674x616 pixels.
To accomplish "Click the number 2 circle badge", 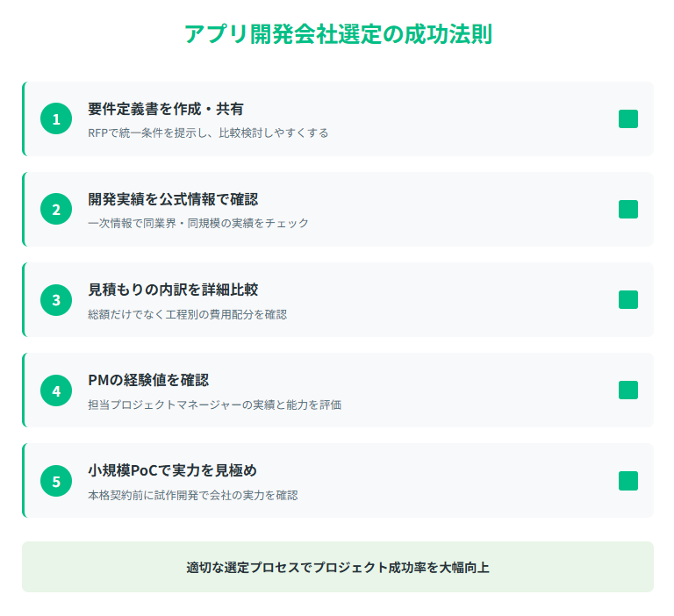I will coord(56,209).
